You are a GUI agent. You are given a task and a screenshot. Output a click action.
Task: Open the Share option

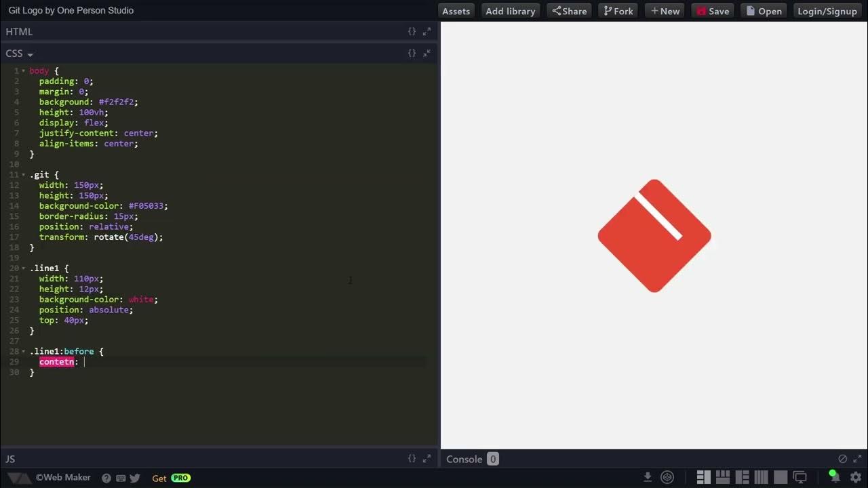coord(570,11)
